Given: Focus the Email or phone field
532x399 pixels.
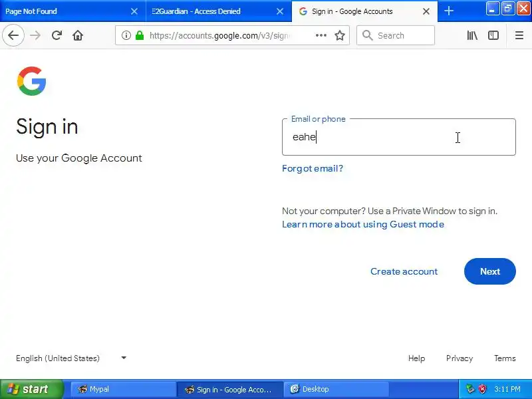Looking at the screenshot, I should tap(398, 137).
